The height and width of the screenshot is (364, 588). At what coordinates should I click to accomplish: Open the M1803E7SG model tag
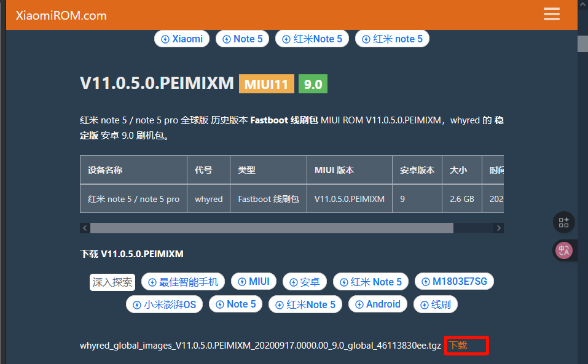pyautogui.click(x=454, y=282)
